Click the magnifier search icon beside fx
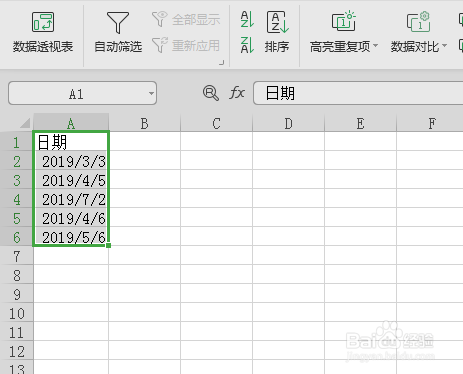Screen dimensions: 463x374 [211, 93]
